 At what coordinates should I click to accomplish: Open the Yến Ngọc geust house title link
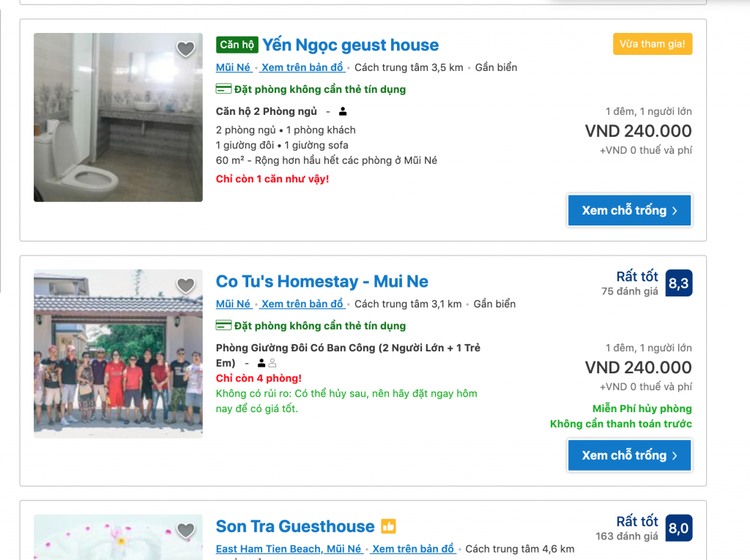coord(351,45)
